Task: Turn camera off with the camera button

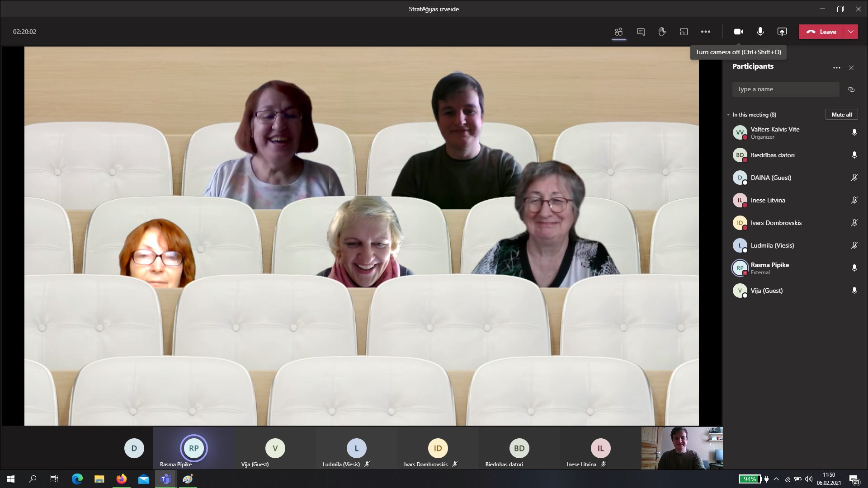Action: (x=739, y=32)
